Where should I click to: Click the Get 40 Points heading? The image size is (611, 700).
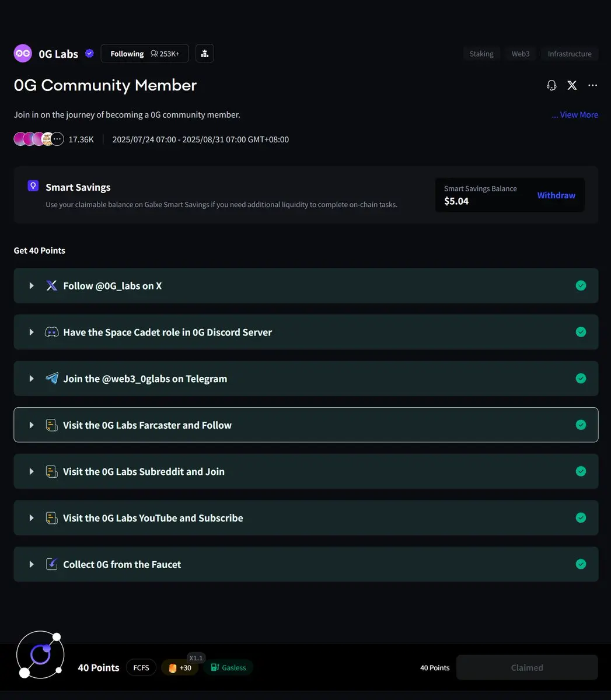pos(40,250)
